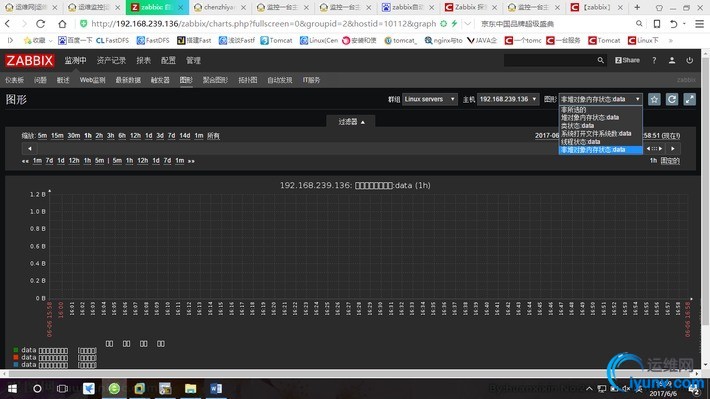The width and height of the screenshot is (710, 399).
Task: Open the user profile icon
Action: [672, 60]
